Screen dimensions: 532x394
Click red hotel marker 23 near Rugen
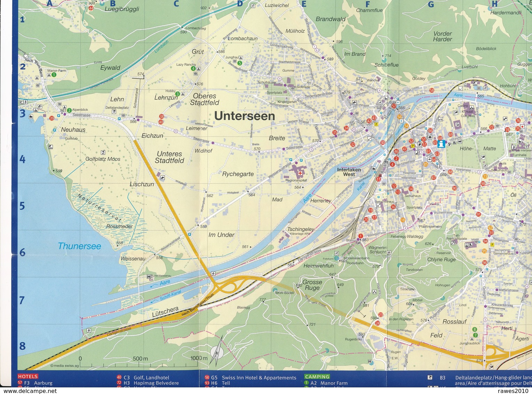pyautogui.click(x=381, y=315)
